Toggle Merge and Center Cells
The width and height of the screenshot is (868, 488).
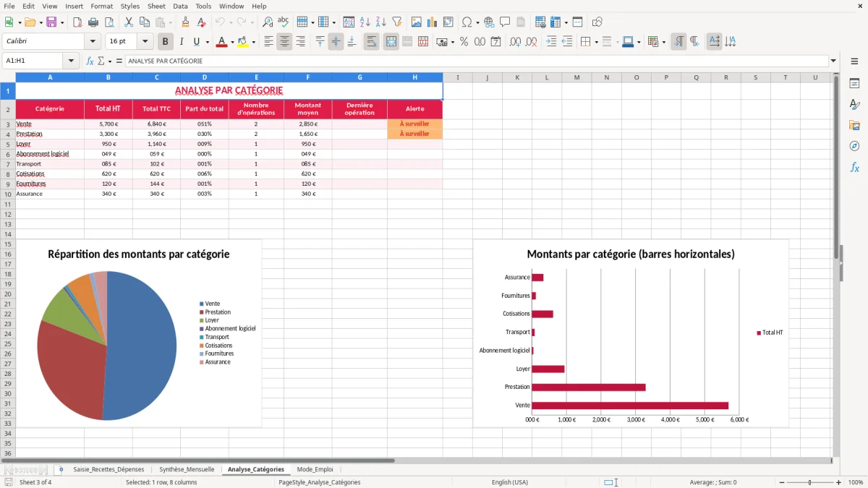click(391, 42)
